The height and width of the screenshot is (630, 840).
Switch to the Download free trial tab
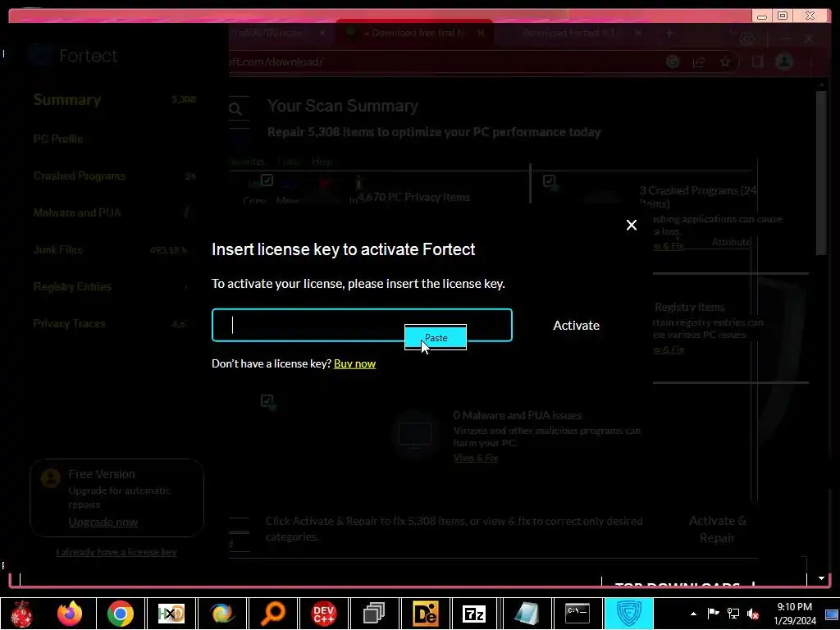(414, 33)
